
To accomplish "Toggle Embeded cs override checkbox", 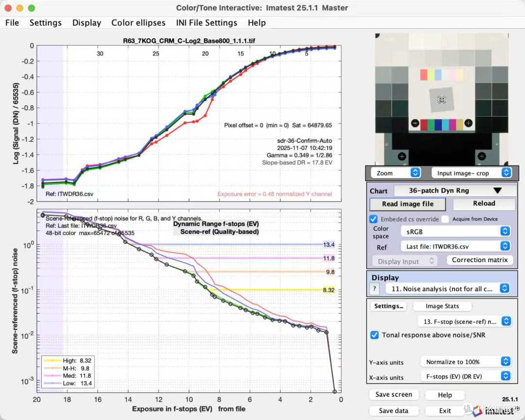I will pyautogui.click(x=373, y=219).
